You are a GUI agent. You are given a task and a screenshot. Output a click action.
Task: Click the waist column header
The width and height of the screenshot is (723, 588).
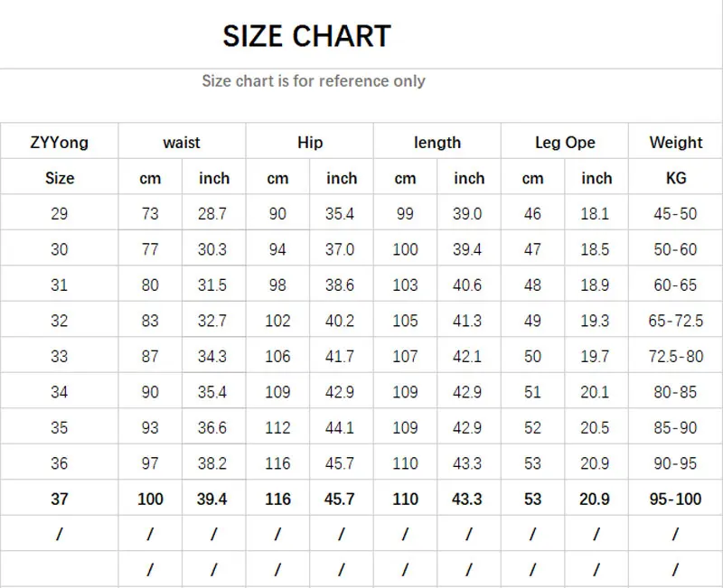click(x=182, y=143)
